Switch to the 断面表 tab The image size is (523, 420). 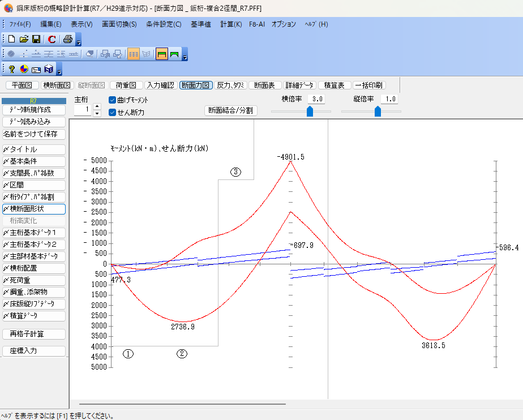point(264,85)
